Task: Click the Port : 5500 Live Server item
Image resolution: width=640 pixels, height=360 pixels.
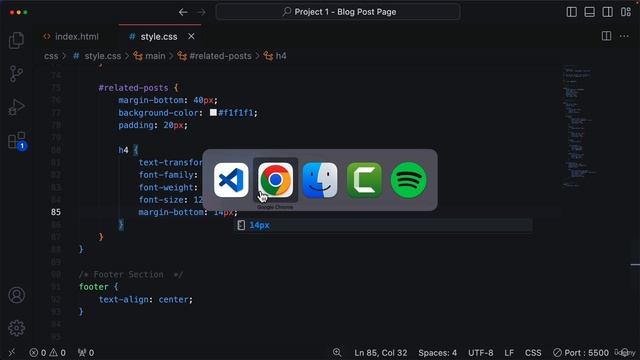Action: point(580,353)
